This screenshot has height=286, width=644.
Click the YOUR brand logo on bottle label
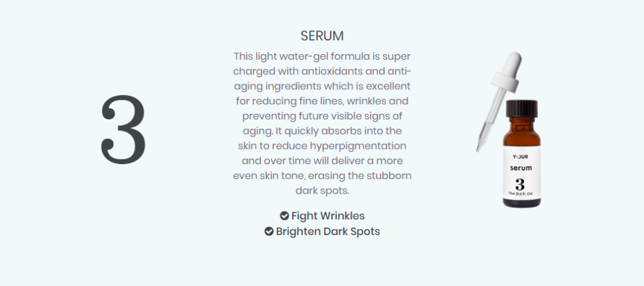520,157
